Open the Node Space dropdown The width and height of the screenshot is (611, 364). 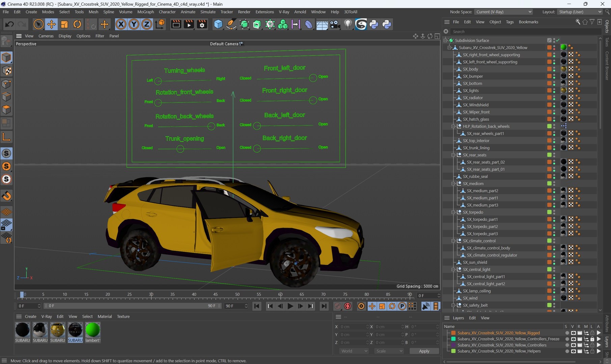point(504,12)
